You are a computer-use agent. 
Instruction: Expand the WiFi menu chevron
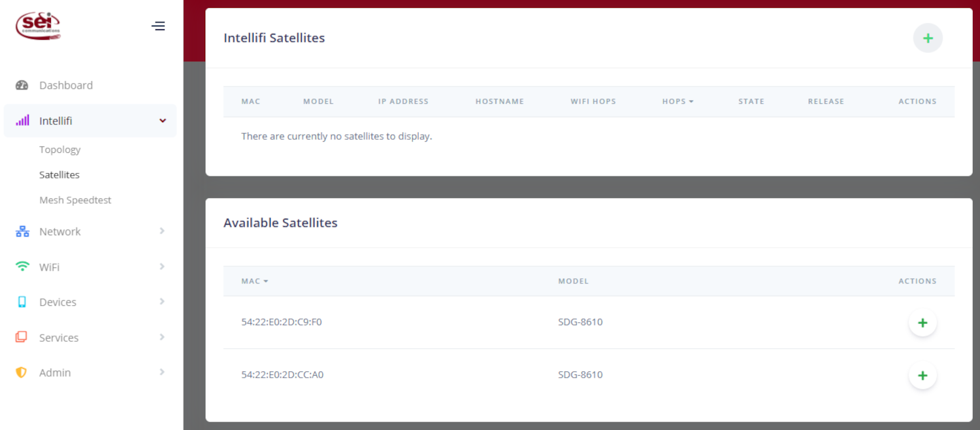(x=162, y=267)
